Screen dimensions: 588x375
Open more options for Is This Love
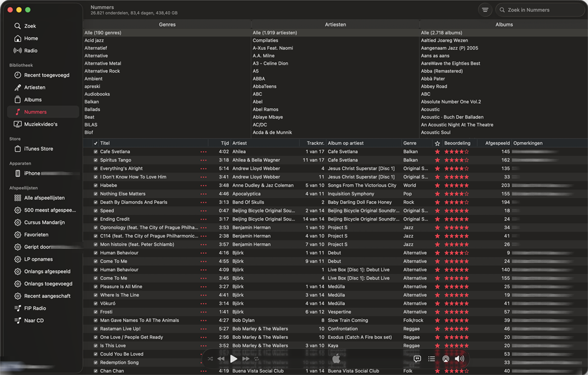[x=204, y=346]
